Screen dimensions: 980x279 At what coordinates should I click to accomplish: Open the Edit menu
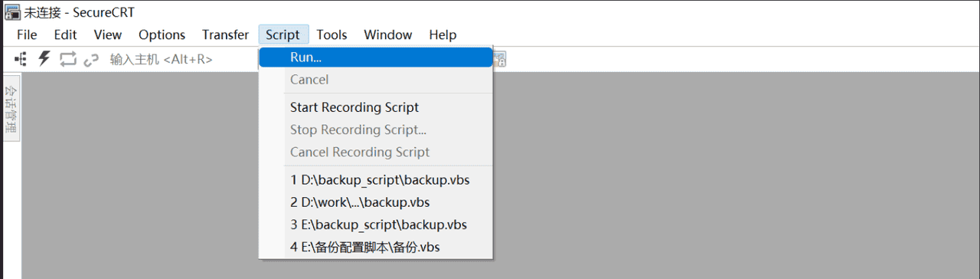pos(66,34)
